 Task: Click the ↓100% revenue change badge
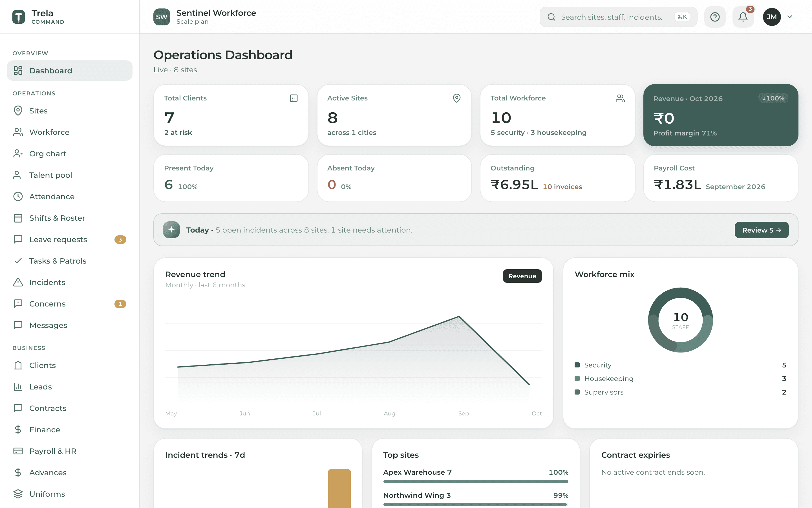coord(773,98)
